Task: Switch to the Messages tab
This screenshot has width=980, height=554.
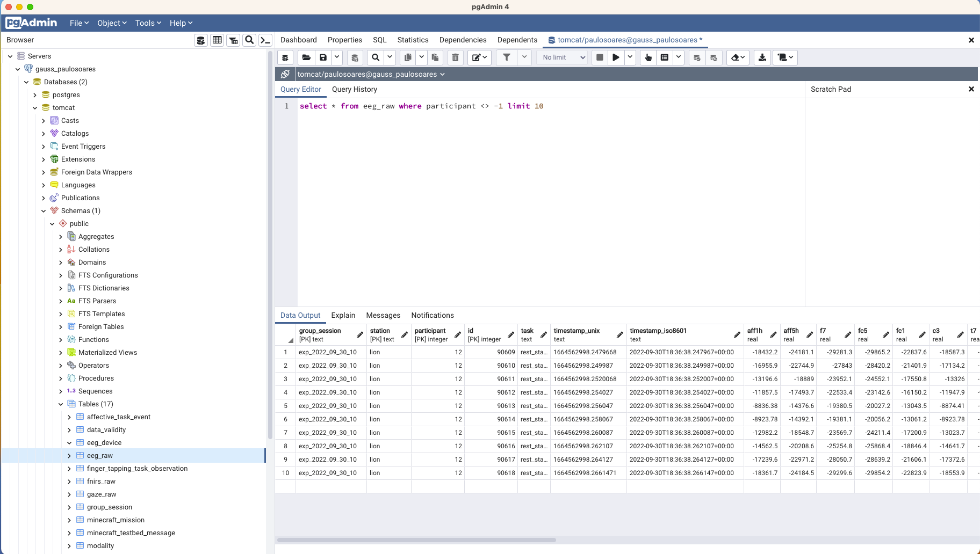Action: pos(383,316)
